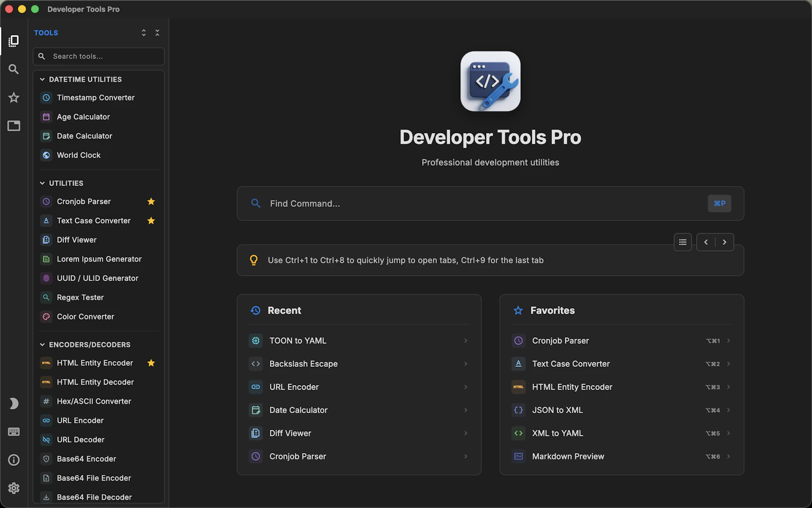Open the settings gear icon
Image resolution: width=812 pixels, height=508 pixels.
pyautogui.click(x=14, y=488)
